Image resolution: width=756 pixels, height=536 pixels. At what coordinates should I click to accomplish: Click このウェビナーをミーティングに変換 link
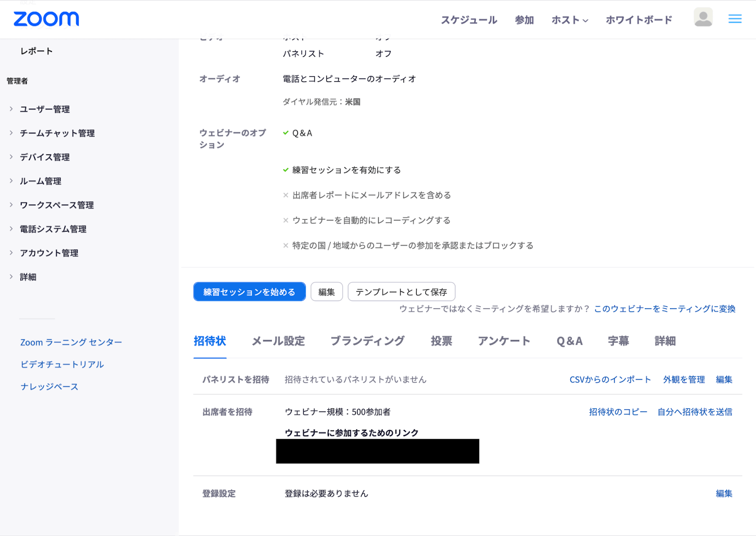coord(665,309)
